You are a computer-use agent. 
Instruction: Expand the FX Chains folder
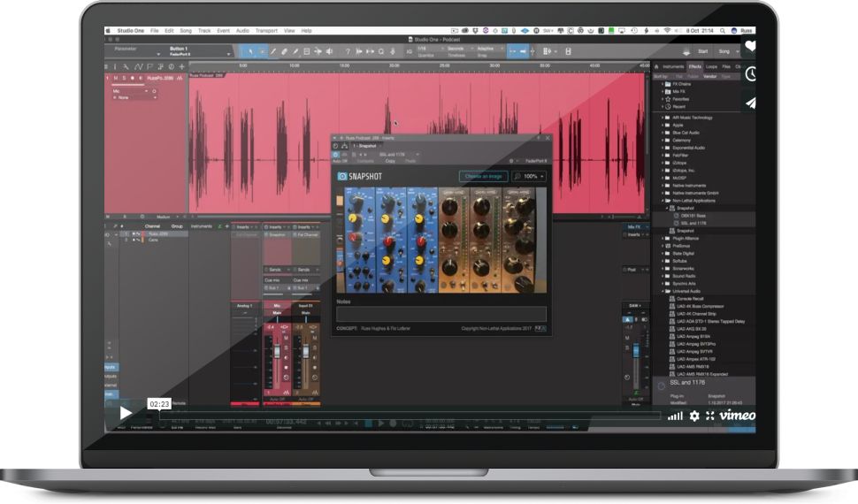(x=663, y=84)
